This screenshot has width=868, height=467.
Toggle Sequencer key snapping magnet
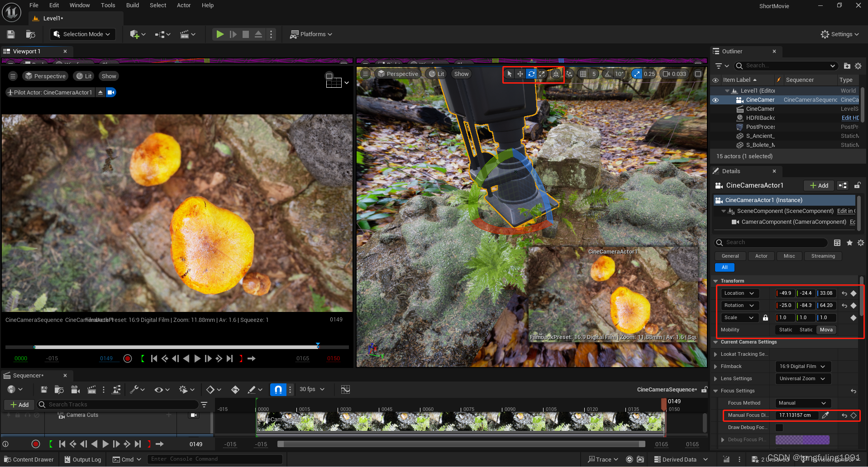click(278, 389)
